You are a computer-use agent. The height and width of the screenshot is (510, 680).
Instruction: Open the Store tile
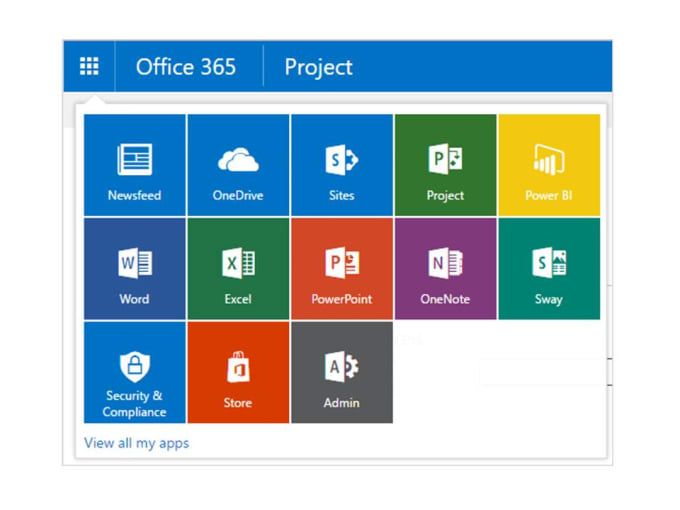pyautogui.click(x=239, y=373)
